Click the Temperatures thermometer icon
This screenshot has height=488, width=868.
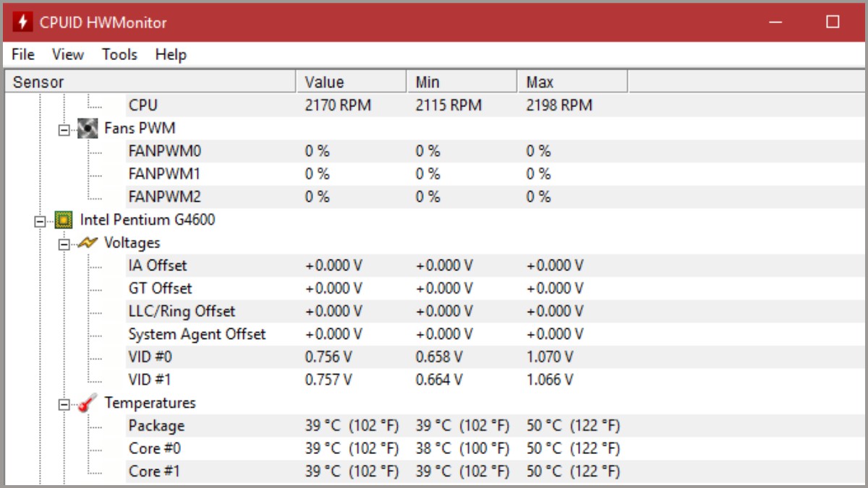(x=88, y=403)
